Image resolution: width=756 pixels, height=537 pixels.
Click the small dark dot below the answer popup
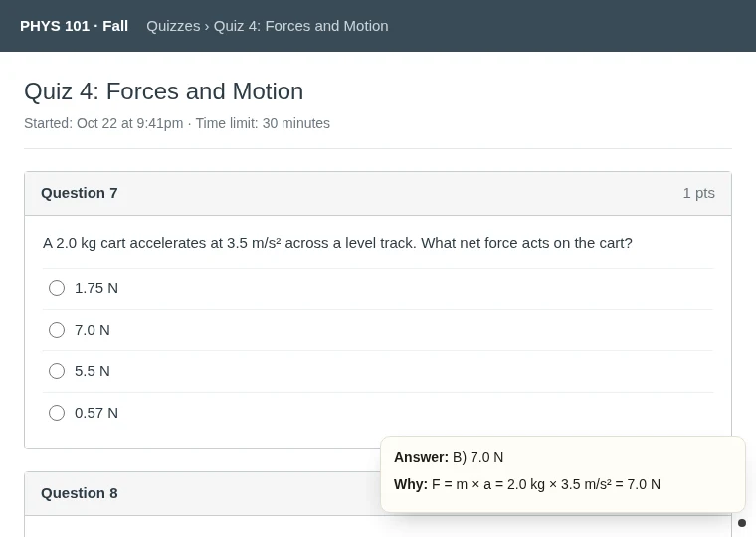point(742,523)
